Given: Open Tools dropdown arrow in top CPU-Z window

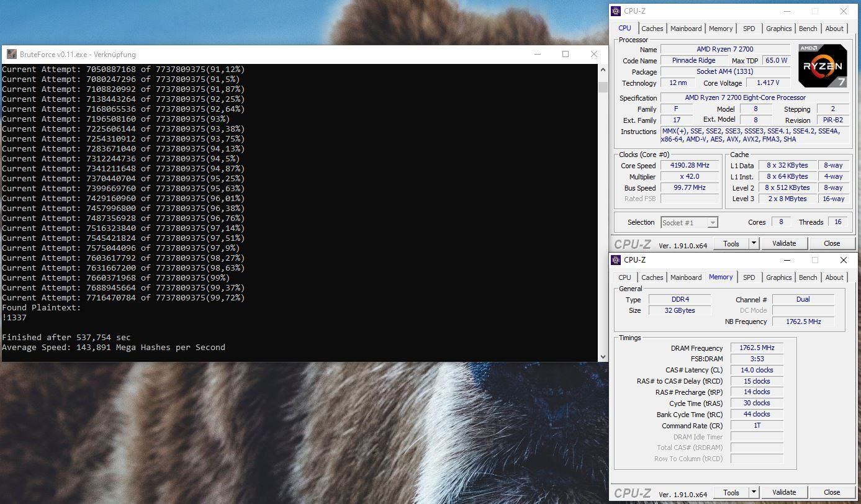Looking at the screenshot, I should 754,243.
